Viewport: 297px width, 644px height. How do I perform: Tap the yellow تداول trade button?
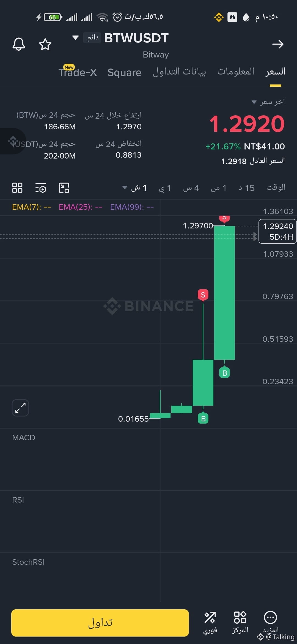100,623
